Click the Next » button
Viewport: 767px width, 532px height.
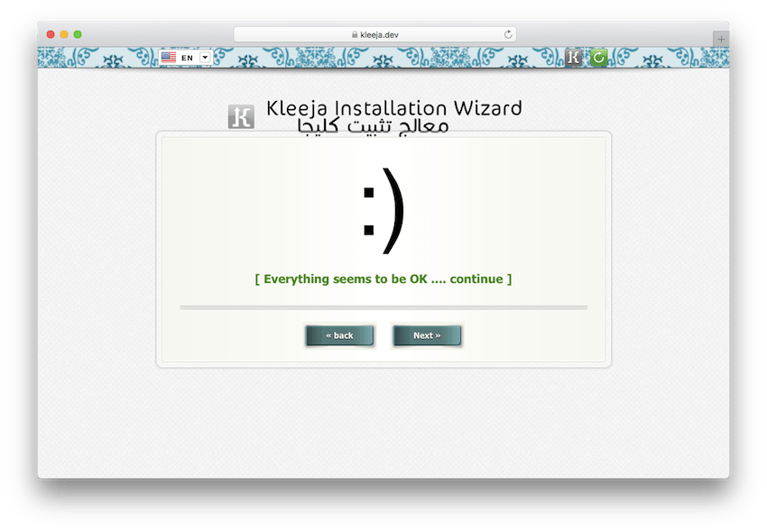tap(427, 335)
